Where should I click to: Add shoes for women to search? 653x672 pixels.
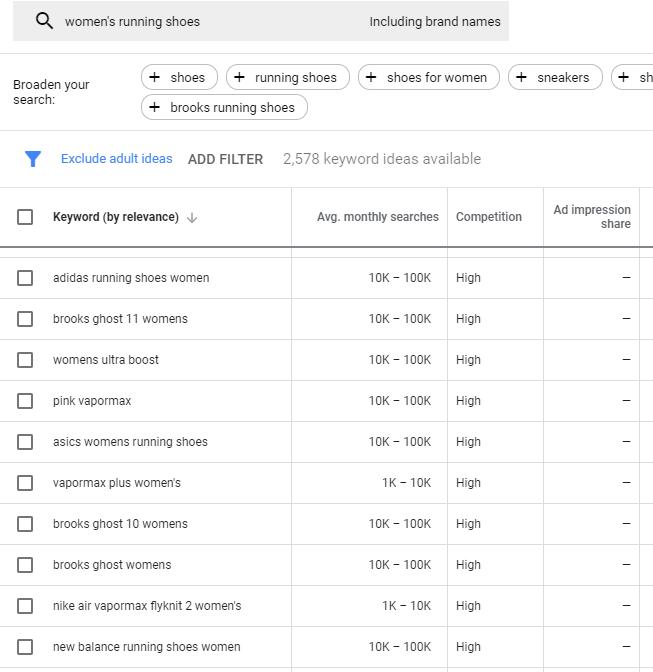point(429,77)
